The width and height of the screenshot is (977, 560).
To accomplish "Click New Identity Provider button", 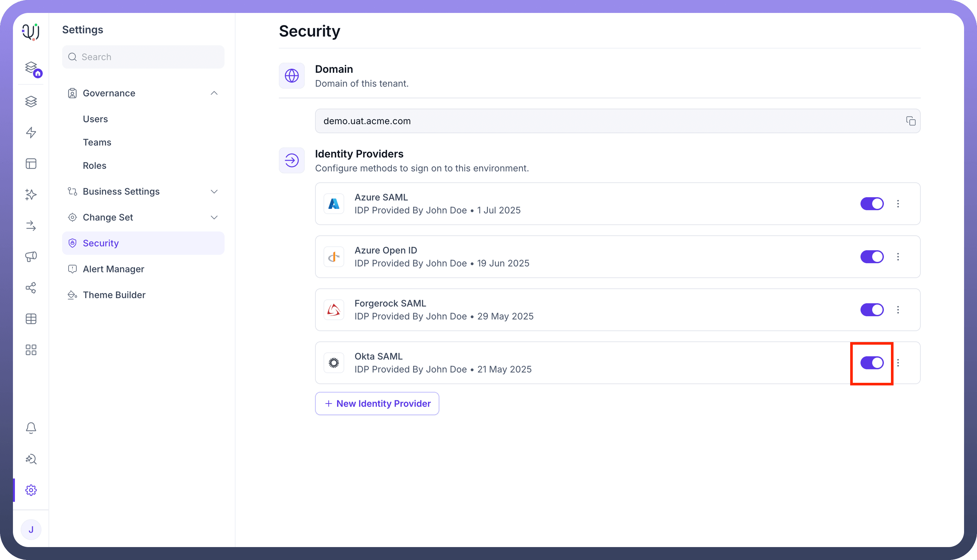I will tap(377, 404).
